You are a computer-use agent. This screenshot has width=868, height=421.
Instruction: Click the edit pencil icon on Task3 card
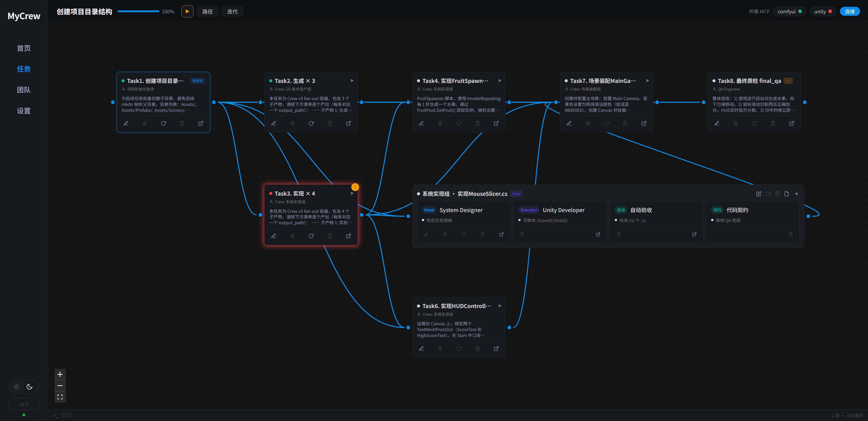(x=274, y=236)
